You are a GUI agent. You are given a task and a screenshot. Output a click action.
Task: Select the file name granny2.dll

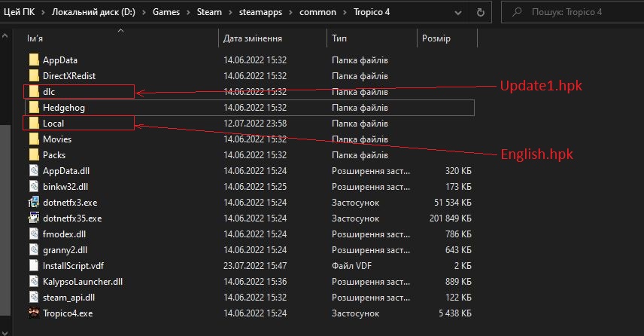[x=65, y=250]
